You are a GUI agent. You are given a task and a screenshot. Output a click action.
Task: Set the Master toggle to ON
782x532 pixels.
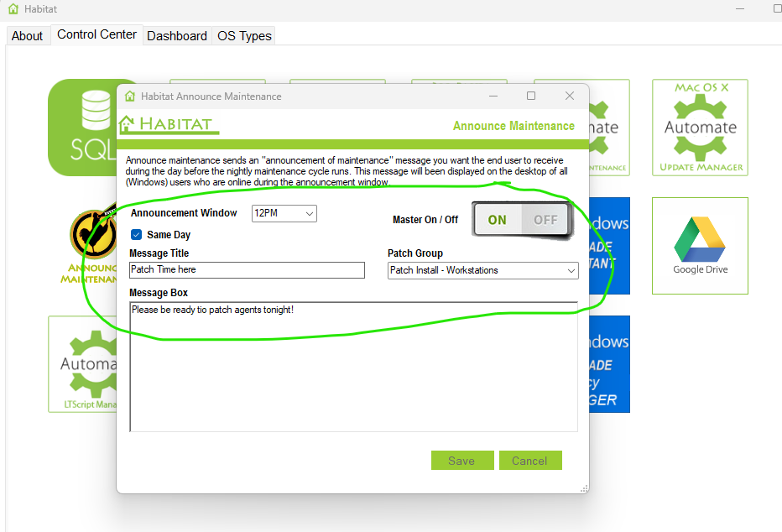click(497, 219)
